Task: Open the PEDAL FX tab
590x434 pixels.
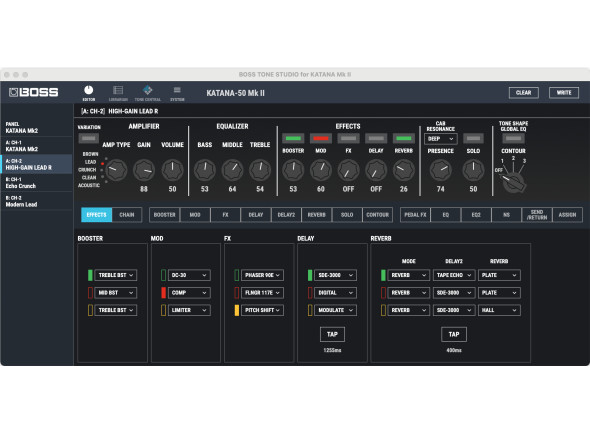Action: (415, 215)
